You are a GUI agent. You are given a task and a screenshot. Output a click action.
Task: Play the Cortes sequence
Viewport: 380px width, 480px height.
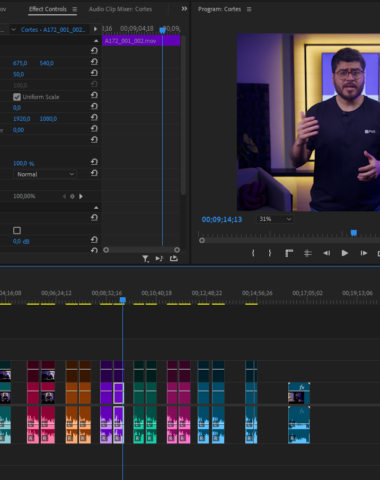click(x=345, y=253)
